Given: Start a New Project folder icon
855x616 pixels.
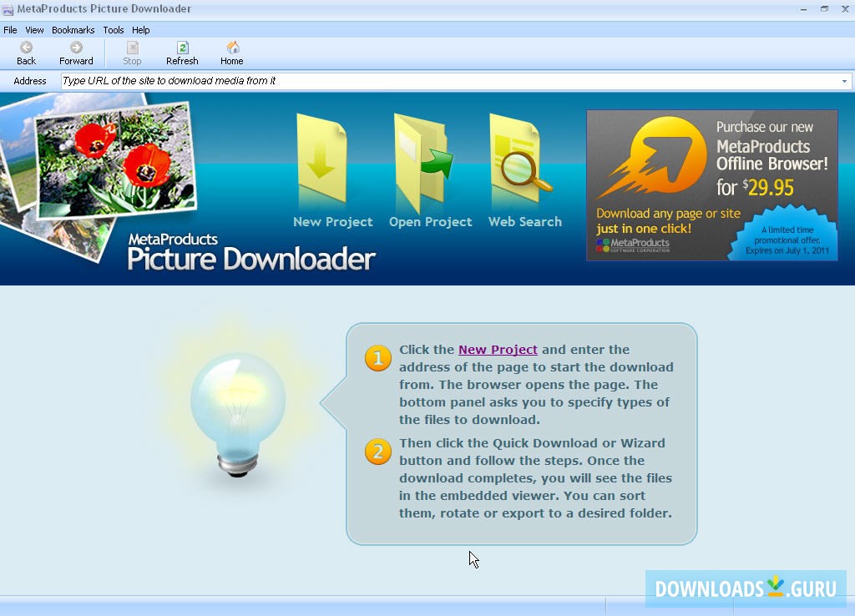Looking at the screenshot, I should pos(321,158).
